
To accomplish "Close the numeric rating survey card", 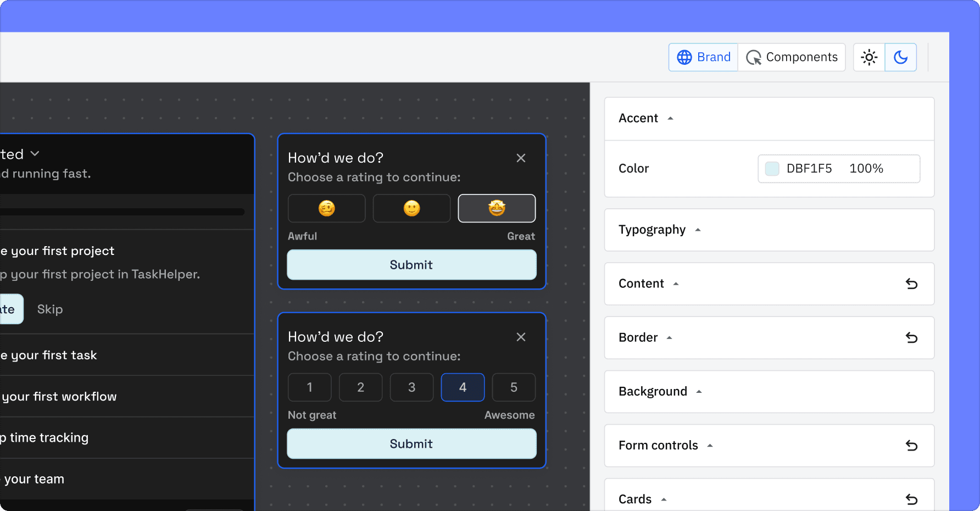I will (x=521, y=337).
